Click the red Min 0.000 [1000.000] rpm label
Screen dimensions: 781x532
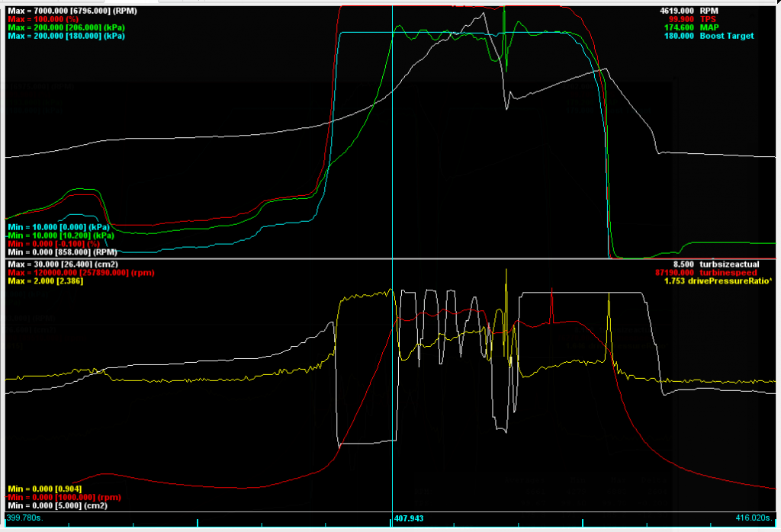tap(64, 497)
